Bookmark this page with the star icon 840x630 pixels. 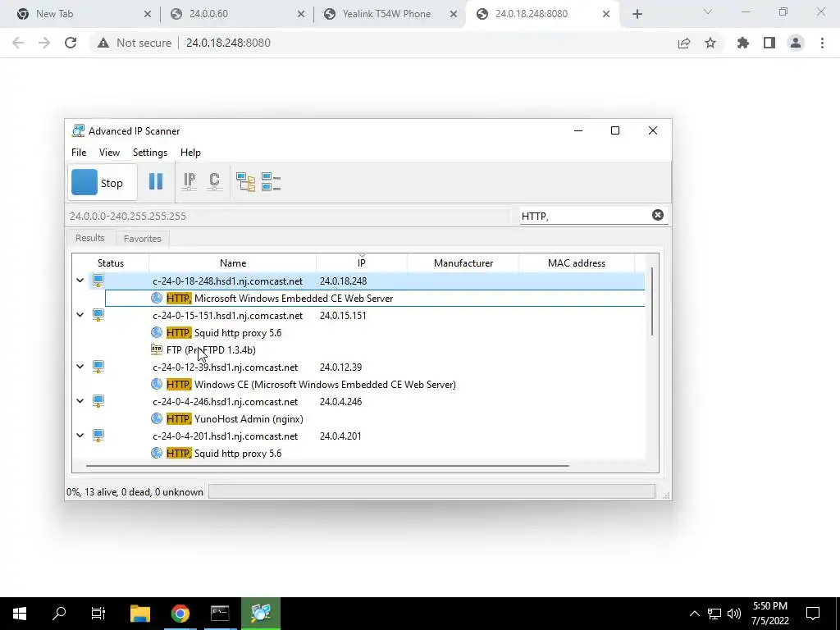(710, 43)
